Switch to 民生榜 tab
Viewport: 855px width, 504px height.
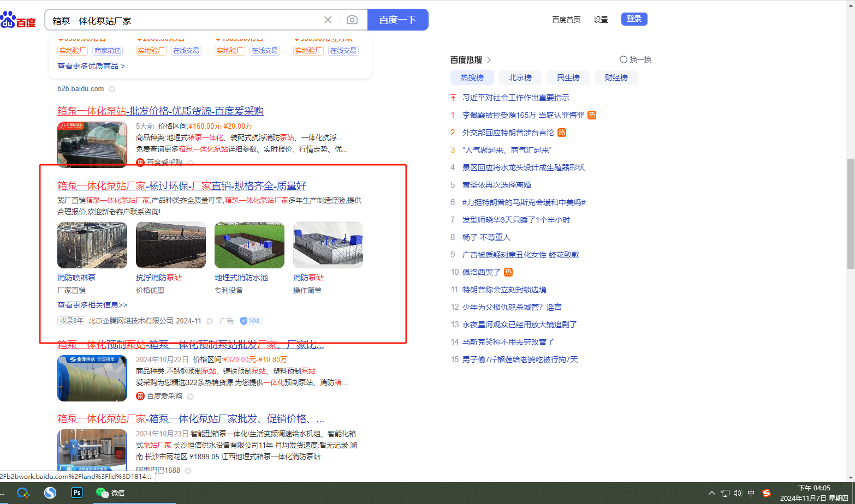click(568, 77)
